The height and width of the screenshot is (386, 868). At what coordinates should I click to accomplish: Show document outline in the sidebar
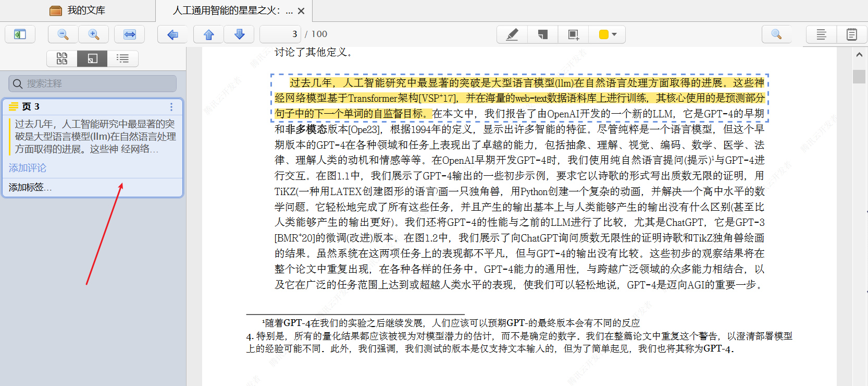pyautogui.click(x=122, y=58)
